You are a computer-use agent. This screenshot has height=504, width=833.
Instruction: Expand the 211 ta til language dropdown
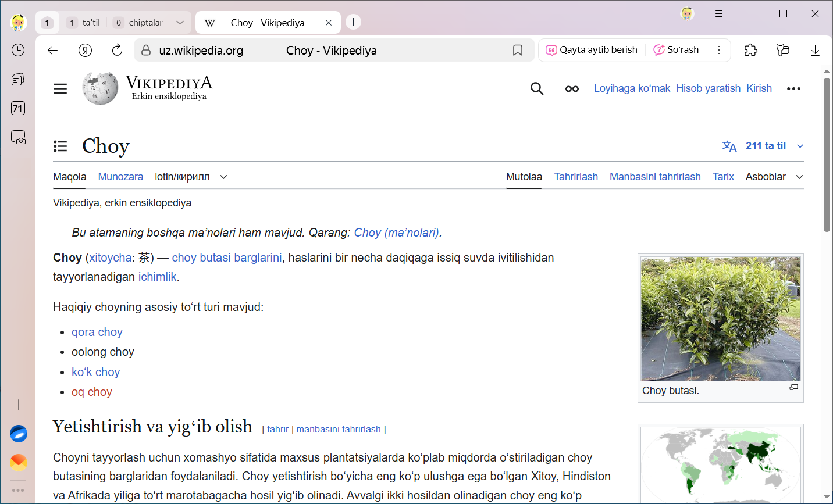800,146
